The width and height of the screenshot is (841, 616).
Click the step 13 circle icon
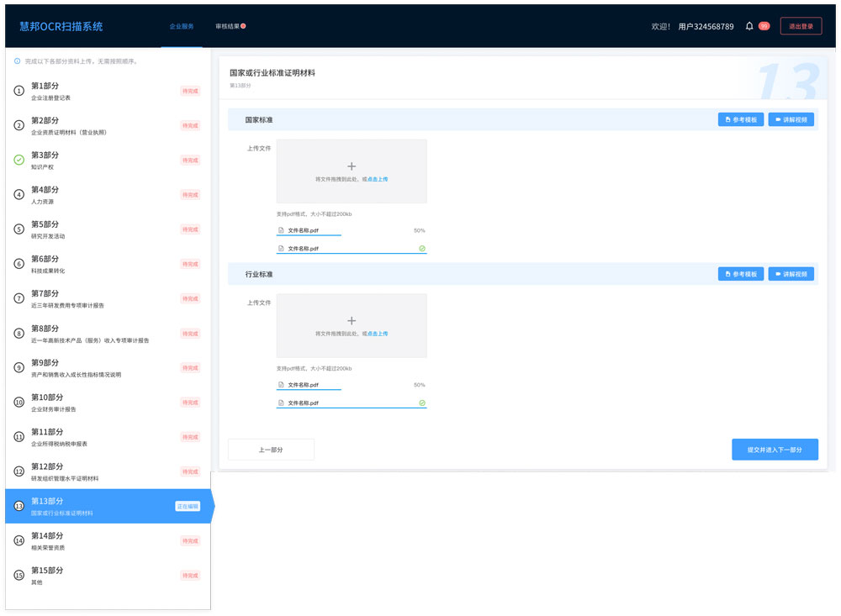19,506
